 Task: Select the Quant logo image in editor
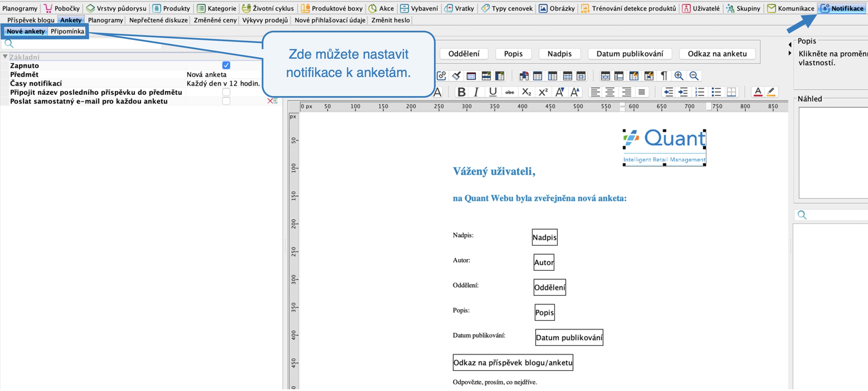(x=664, y=148)
